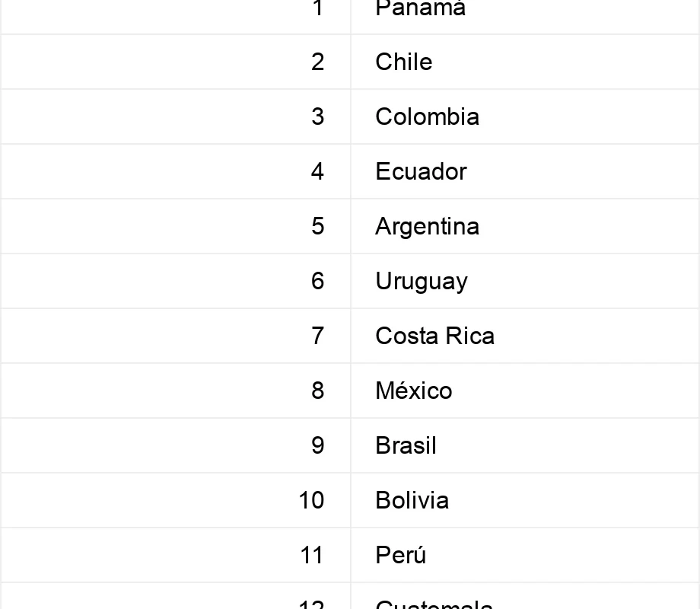The width and height of the screenshot is (700, 609).
Task: Click the rank number 9 cell
Action: tap(176, 445)
